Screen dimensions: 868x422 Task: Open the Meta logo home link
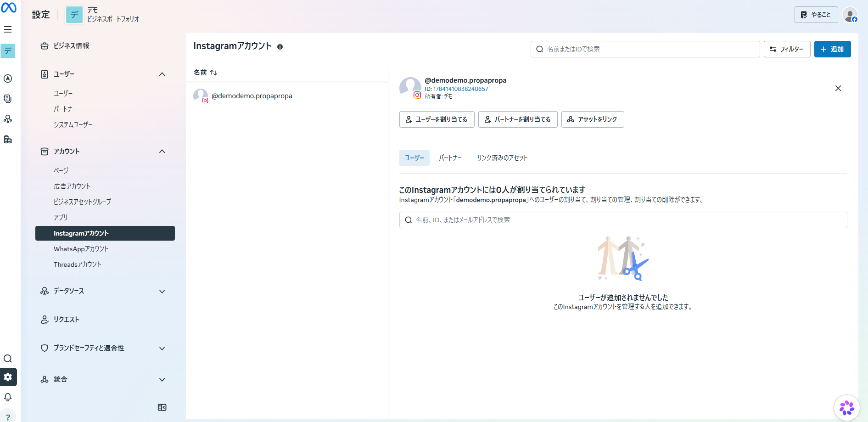[x=8, y=7]
